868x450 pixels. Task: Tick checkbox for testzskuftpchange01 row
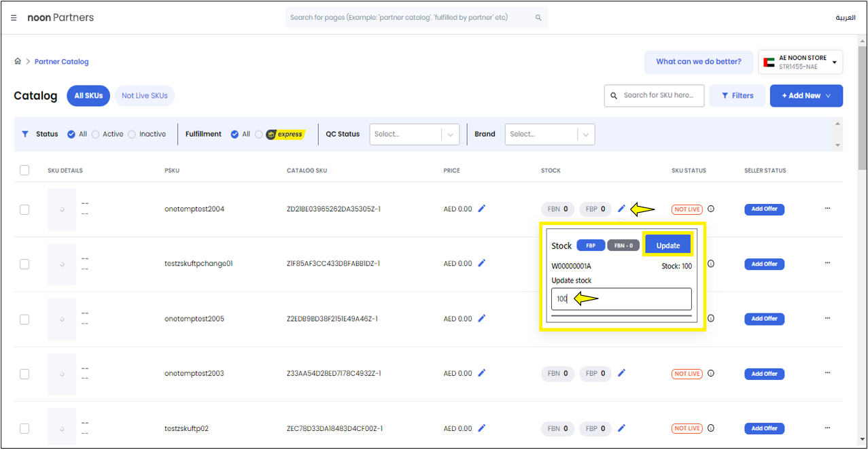[x=24, y=264]
